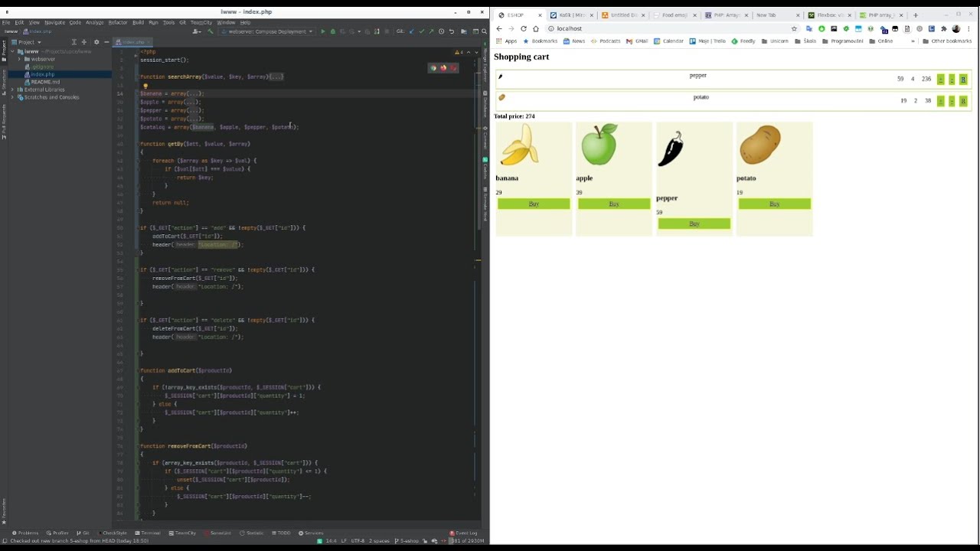Open a new Chrome tab
This screenshot has height=551, width=980.
tap(915, 15)
